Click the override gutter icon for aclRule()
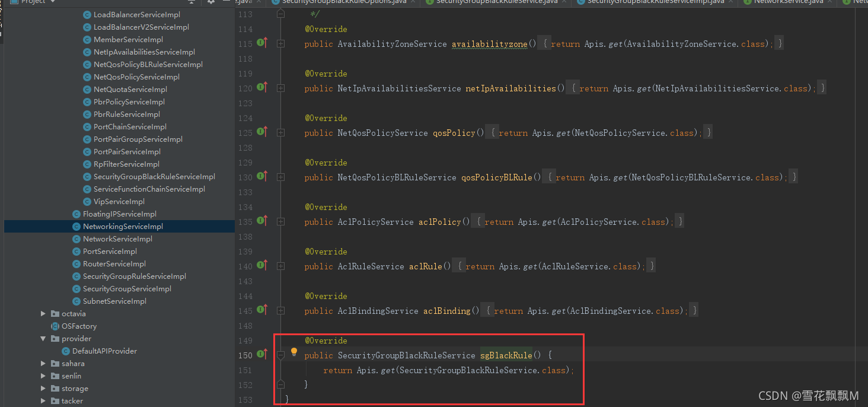Screen dimensions: 868x407 (x=261, y=266)
